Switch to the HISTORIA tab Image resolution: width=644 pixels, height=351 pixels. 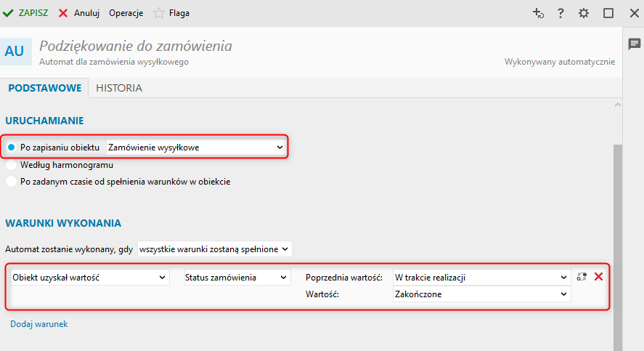tap(119, 88)
